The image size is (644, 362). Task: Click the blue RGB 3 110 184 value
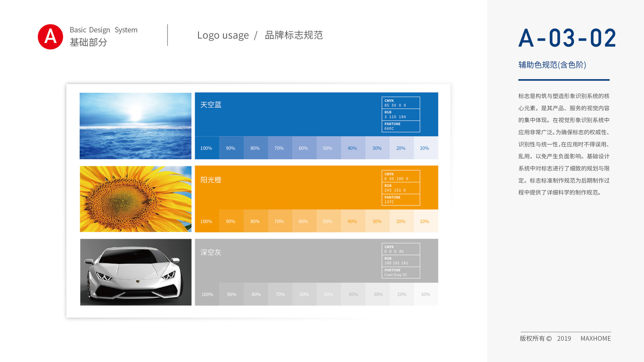401,115
